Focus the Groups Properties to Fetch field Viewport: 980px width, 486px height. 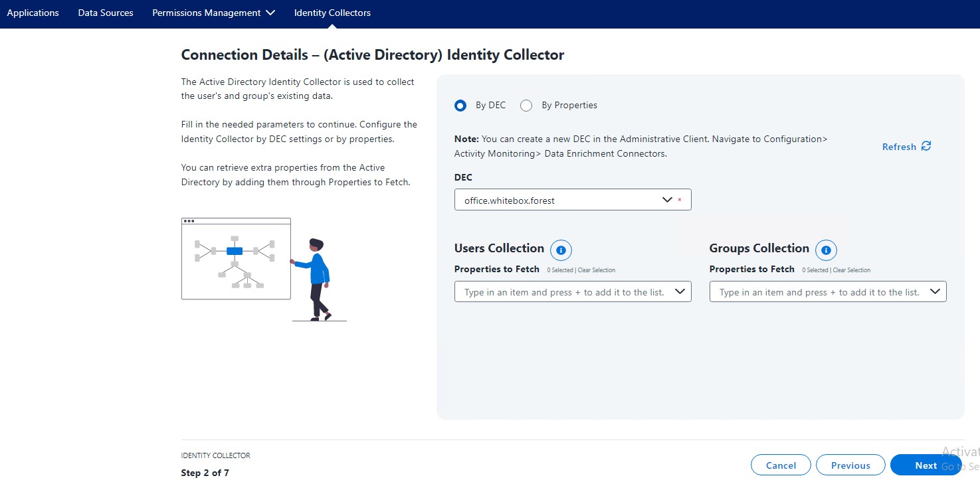click(819, 292)
